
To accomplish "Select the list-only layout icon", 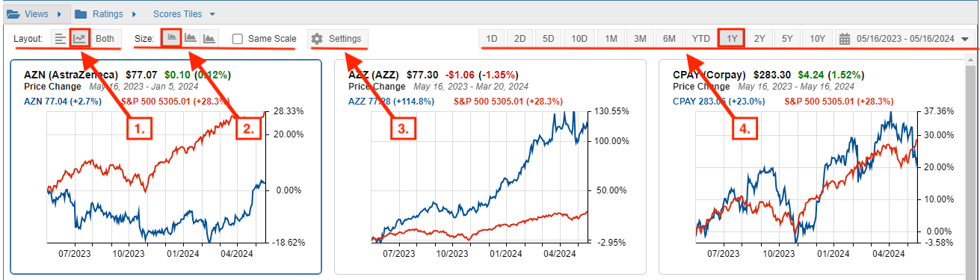I will [x=61, y=38].
